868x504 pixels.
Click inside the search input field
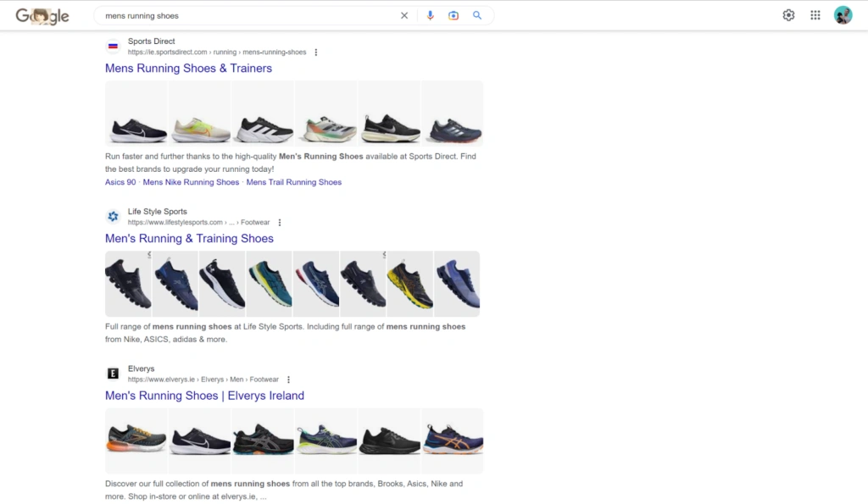[x=246, y=15]
